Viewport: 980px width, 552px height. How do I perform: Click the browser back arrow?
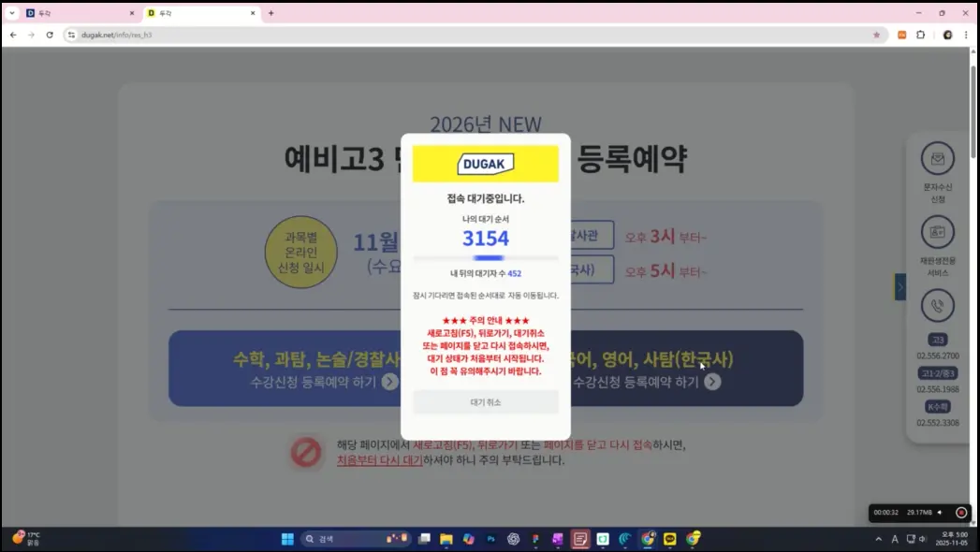tap(12, 34)
